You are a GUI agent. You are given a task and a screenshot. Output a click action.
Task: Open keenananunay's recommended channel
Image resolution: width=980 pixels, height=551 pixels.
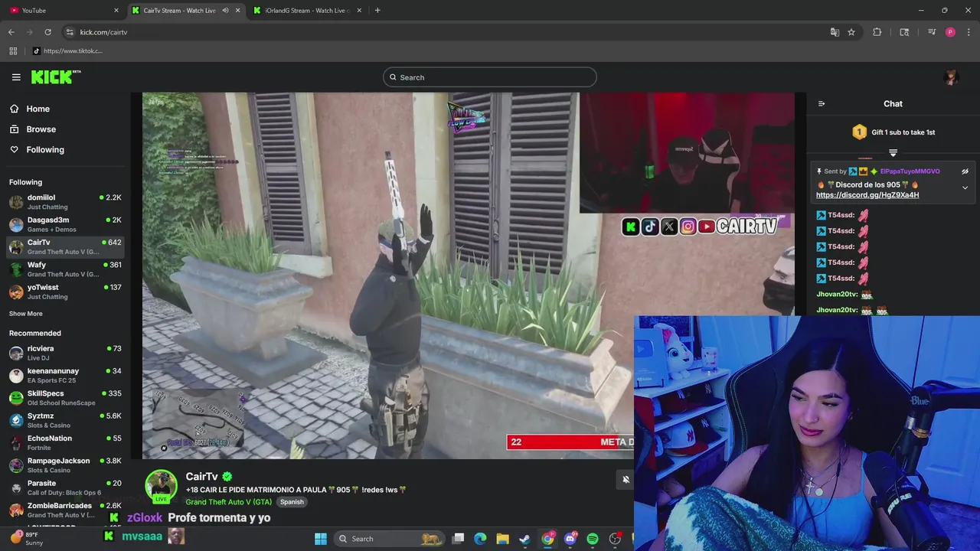65,375
